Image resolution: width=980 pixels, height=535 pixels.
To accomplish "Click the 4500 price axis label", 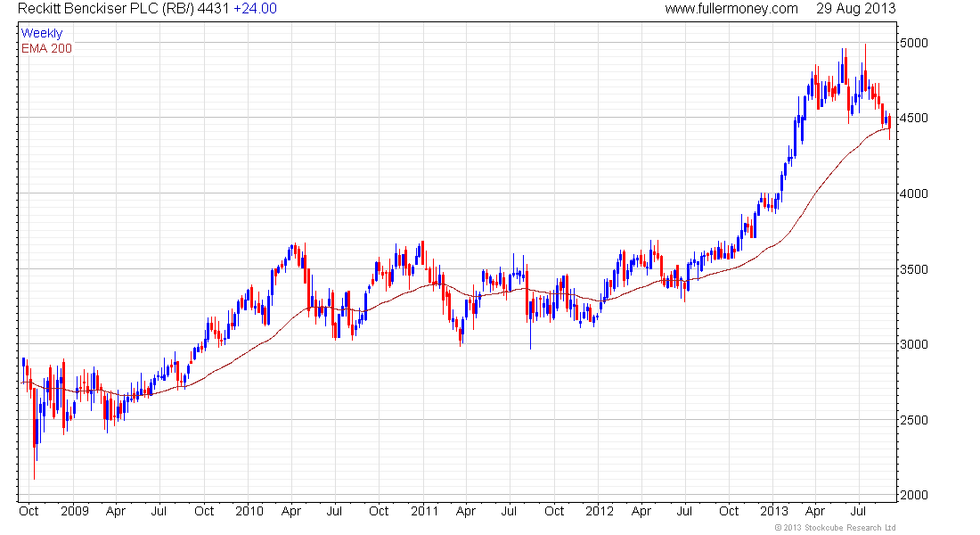I will pyautogui.click(x=914, y=119).
